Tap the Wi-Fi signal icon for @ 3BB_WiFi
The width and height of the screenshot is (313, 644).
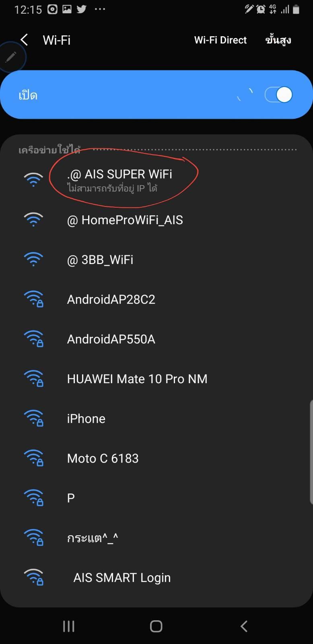click(33, 259)
